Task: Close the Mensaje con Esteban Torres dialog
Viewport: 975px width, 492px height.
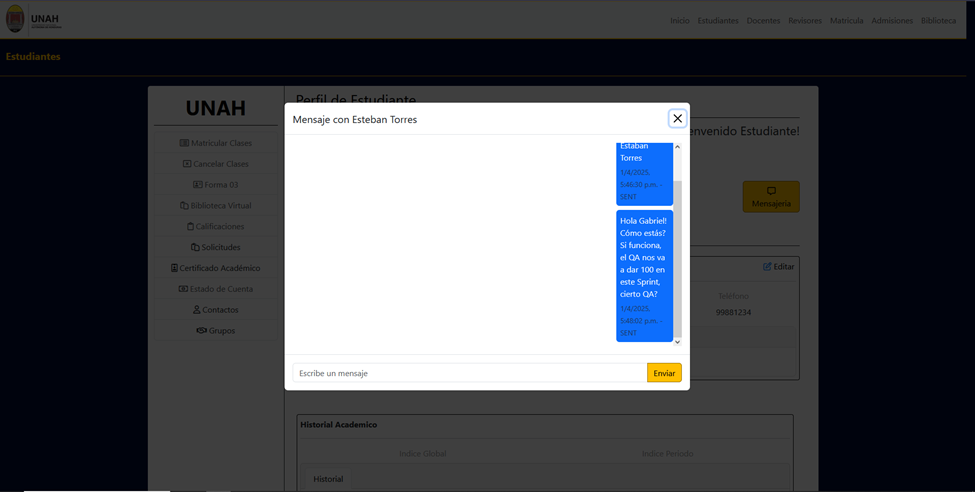Action: [677, 118]
